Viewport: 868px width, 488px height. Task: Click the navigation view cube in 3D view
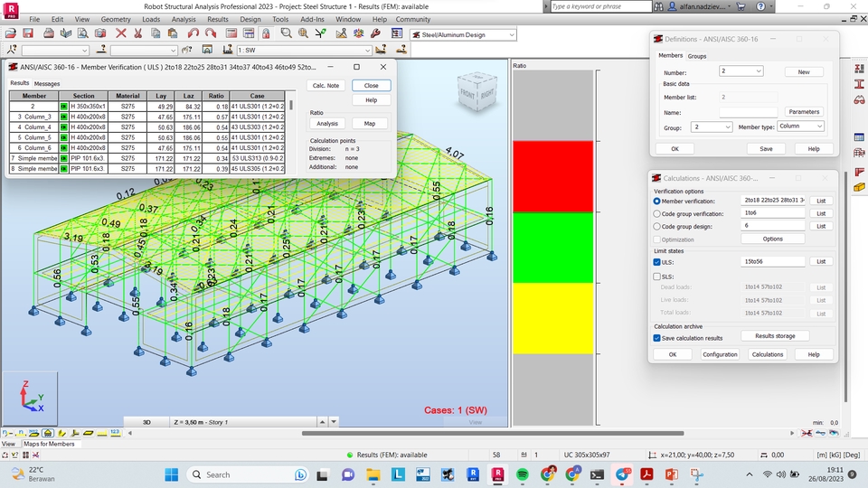pos(476,92)
